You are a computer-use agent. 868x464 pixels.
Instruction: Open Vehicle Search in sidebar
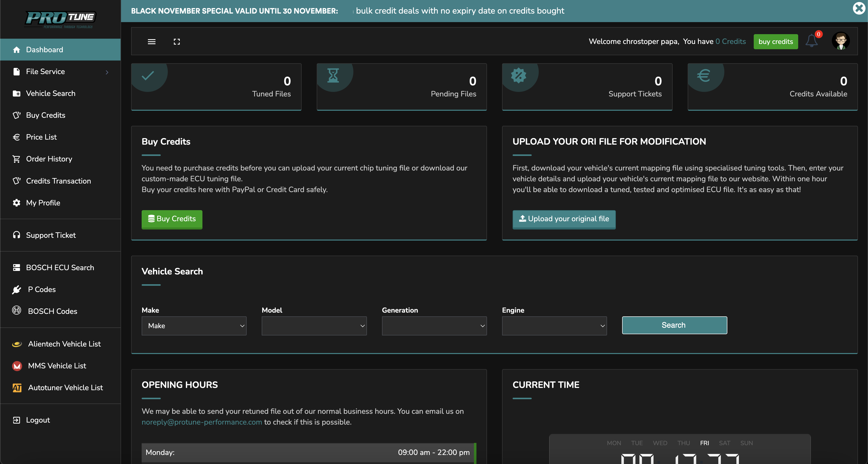[x=61, y=94]
